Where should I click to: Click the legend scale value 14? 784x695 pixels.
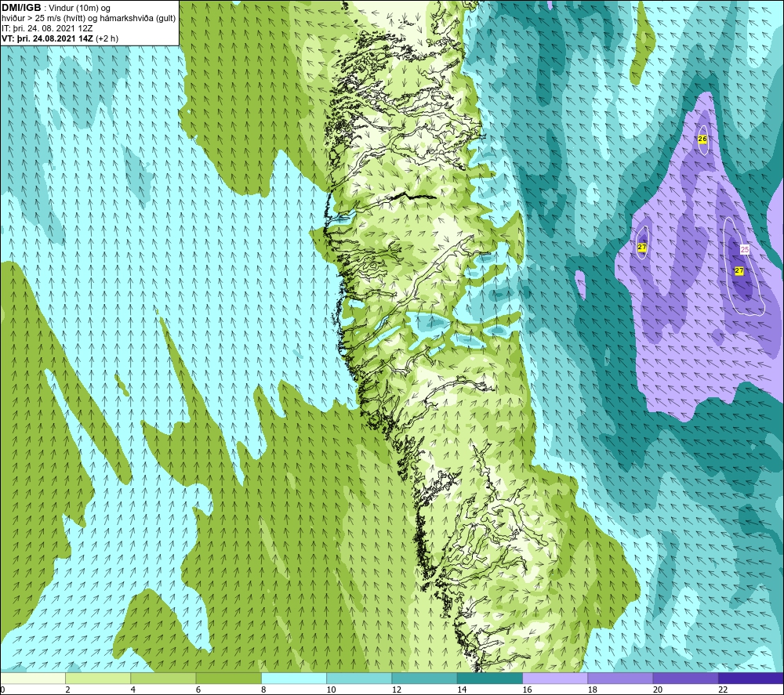462,690
